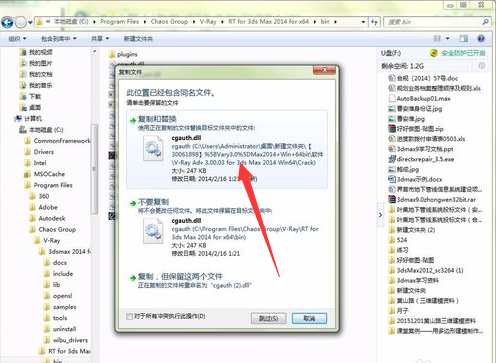
Task: Click inside the 搜索 bin search field
Action: tap(432, 22)
